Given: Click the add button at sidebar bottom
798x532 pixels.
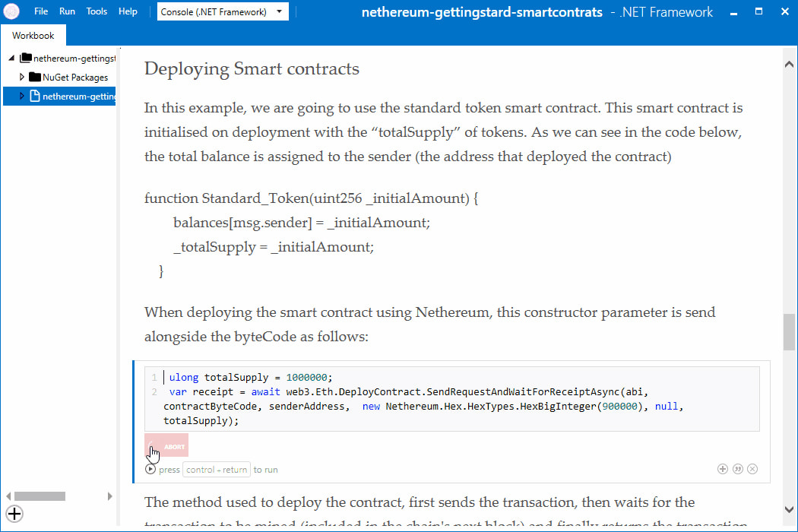Looking at the screenshot, I should pos(14,514).
